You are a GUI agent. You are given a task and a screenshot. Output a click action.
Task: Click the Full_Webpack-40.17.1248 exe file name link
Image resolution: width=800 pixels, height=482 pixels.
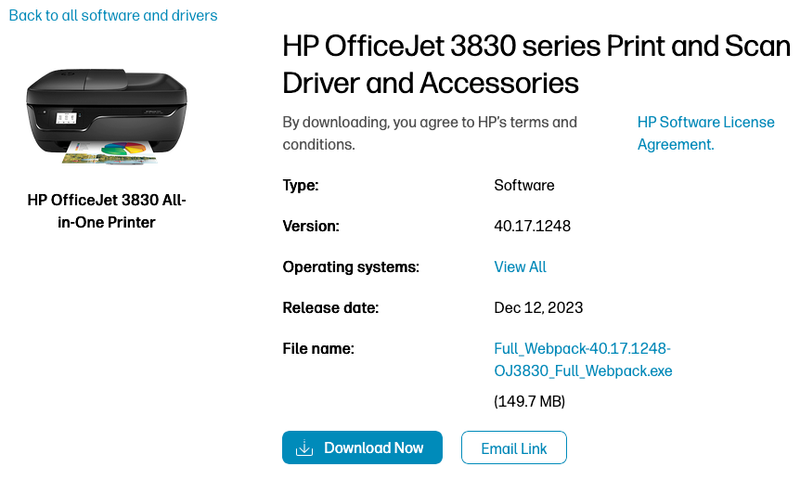[x=583, y=360]
